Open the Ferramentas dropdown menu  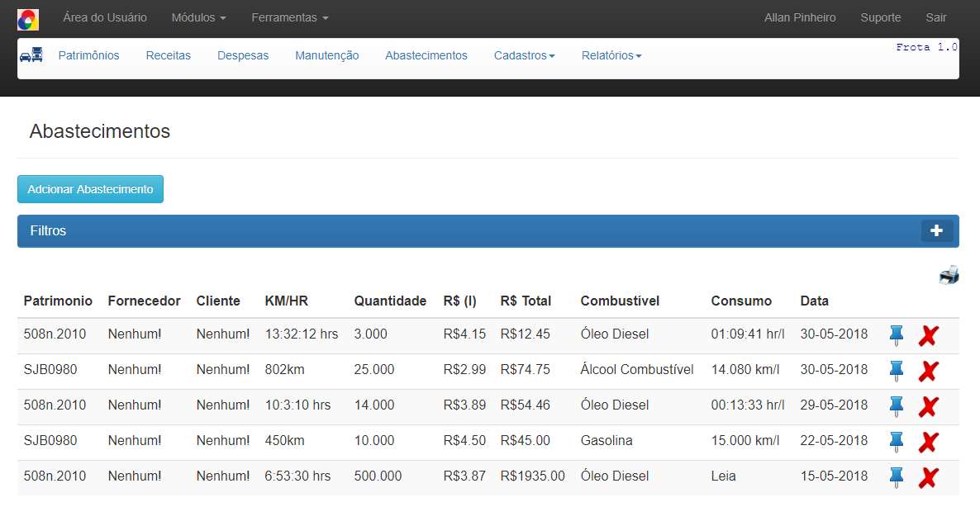[289, 17]
